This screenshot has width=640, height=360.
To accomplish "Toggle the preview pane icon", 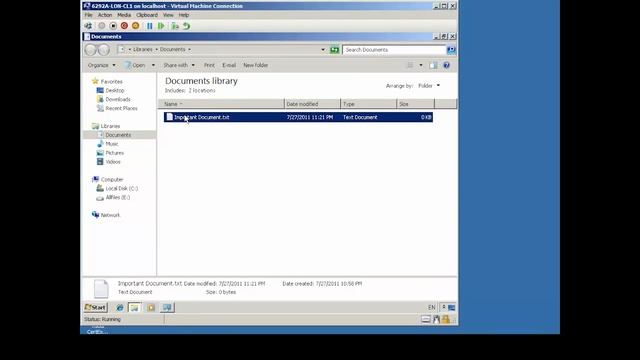I will click(433, 65).
